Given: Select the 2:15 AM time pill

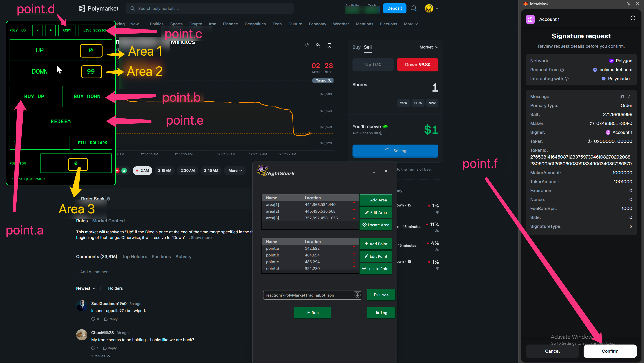Looking at the screenshot, I should click(x=165, y=171).
